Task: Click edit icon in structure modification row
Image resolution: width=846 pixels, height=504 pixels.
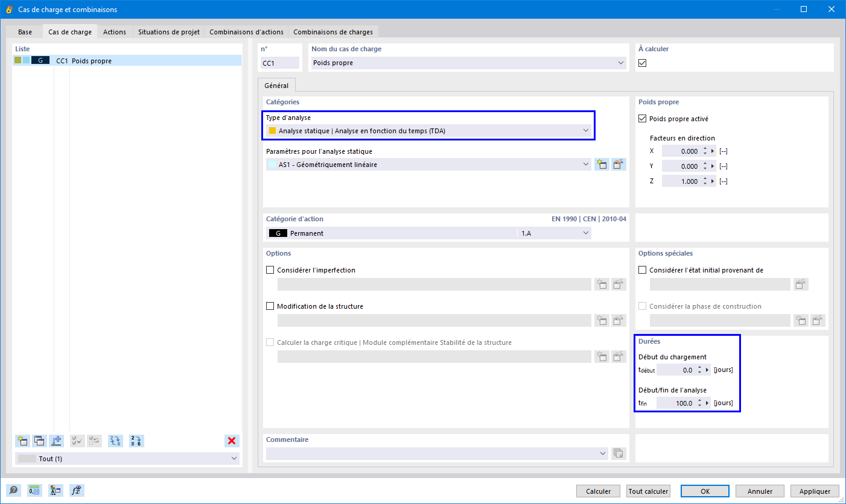Action: 619,321
